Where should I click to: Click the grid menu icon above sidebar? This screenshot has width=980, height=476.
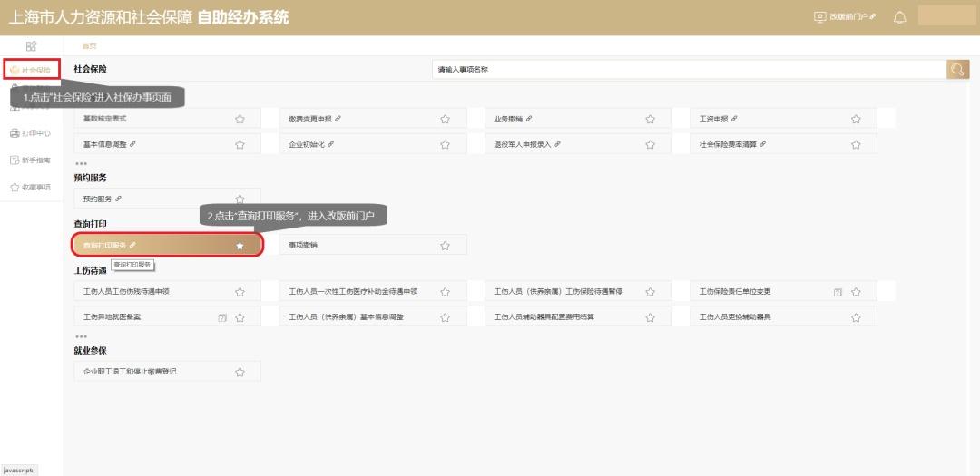coord(31,45)
